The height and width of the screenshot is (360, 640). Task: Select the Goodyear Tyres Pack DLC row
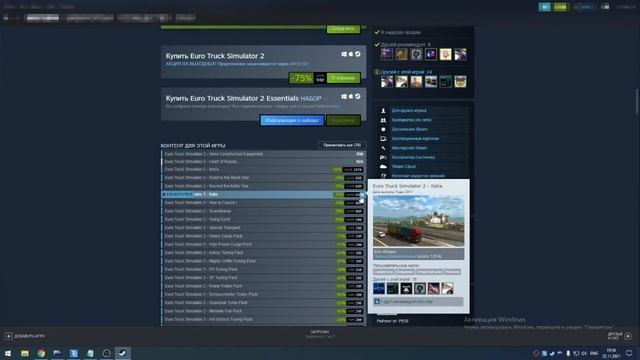pyautogui.click(x=264, y=303)
